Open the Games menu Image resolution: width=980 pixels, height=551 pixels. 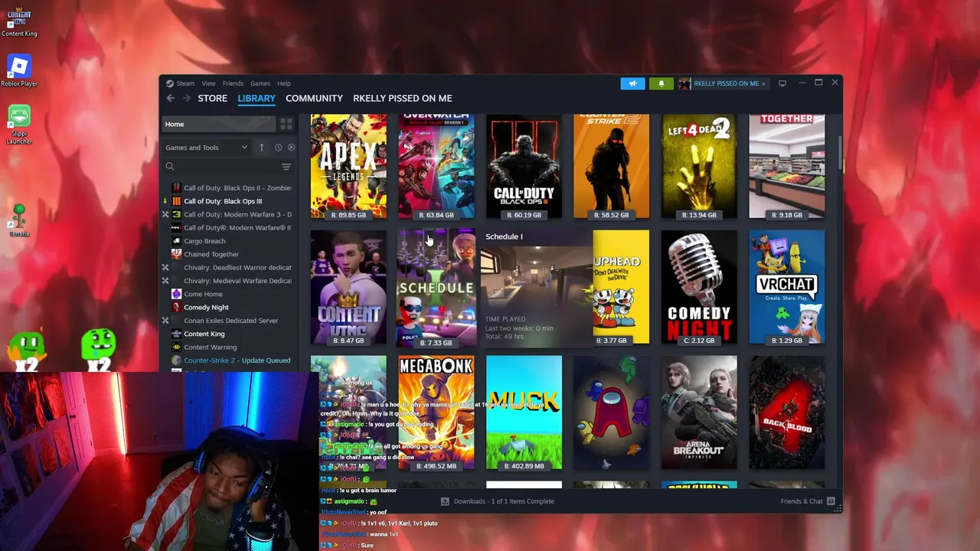pos(260,83)
